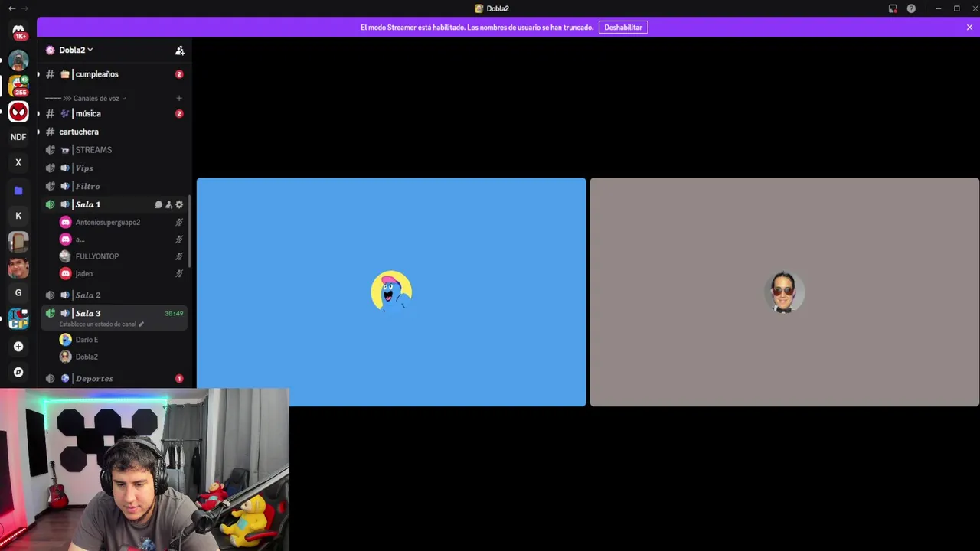Explore discoverable servers compass icon
The image size is (980, 551).
click(18, 372)
